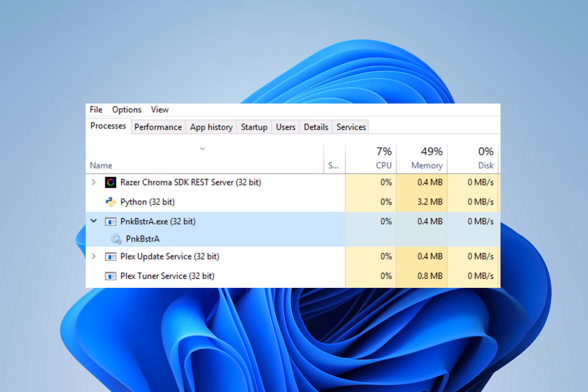Expand the Razer Chroma SDK REST Server row
Screen dimensions: 588x392
(x=94, y=182)
